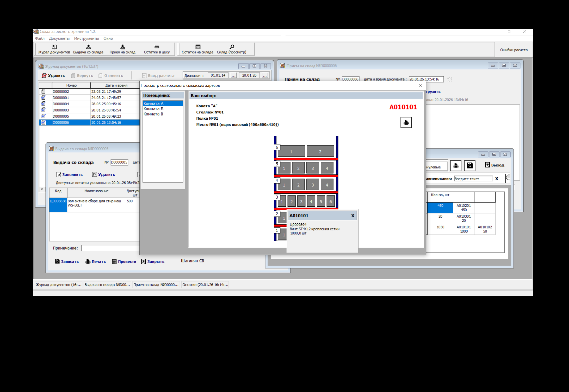The image size is (569, 392).
Task: Open the end date picker after 20.01.26
Action: pyautogui.click(x=265, y=75)
